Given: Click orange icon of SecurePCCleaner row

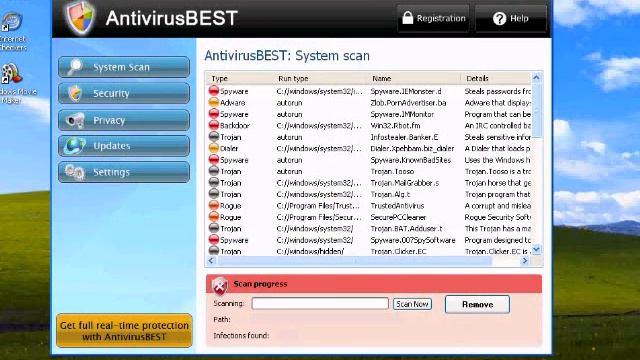Looking at the screenshot, I should pyautogui.click(x=213, y=216).
